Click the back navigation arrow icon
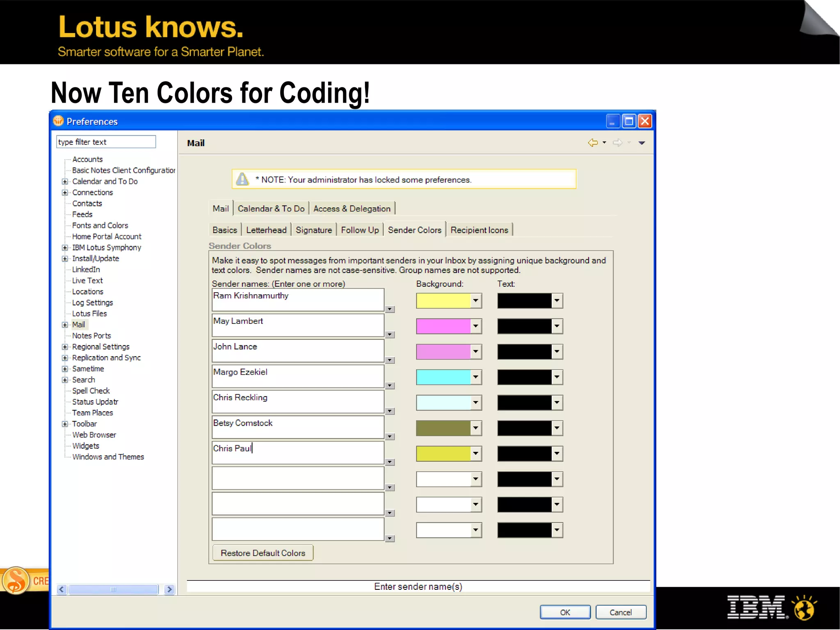The width and height of the screenshot is (840, 630). tap(593, 143)
